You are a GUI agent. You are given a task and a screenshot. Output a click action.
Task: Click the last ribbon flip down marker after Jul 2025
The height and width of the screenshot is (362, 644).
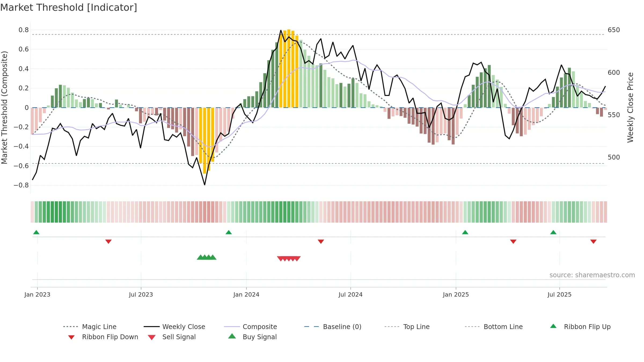click(594, 242)
